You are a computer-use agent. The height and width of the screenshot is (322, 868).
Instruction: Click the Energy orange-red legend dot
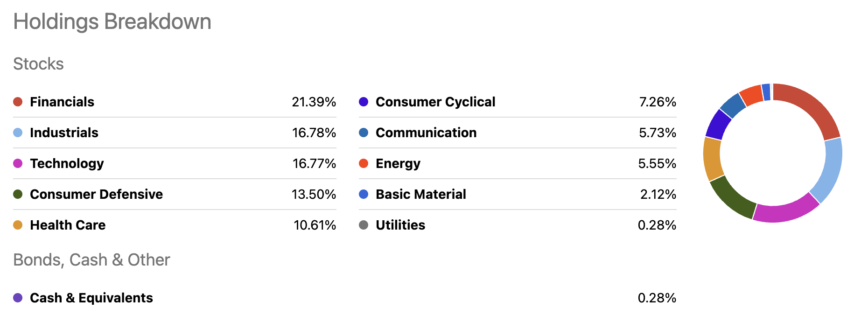coord(364,163)
